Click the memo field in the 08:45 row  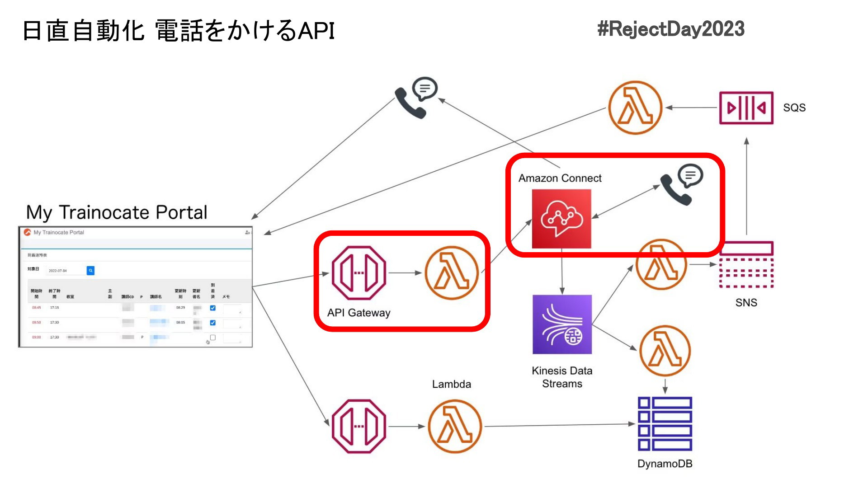click(x=232, y=310)
